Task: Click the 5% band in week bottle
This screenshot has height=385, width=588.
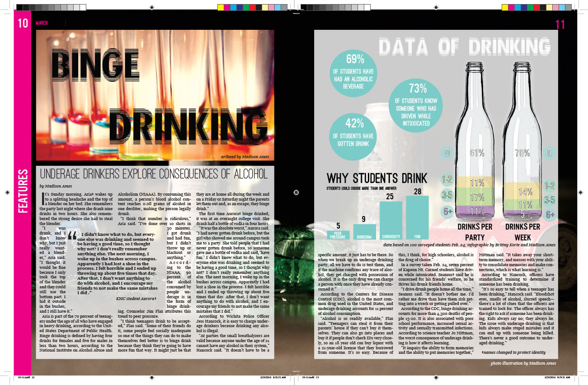Action: tap(522, 214)
